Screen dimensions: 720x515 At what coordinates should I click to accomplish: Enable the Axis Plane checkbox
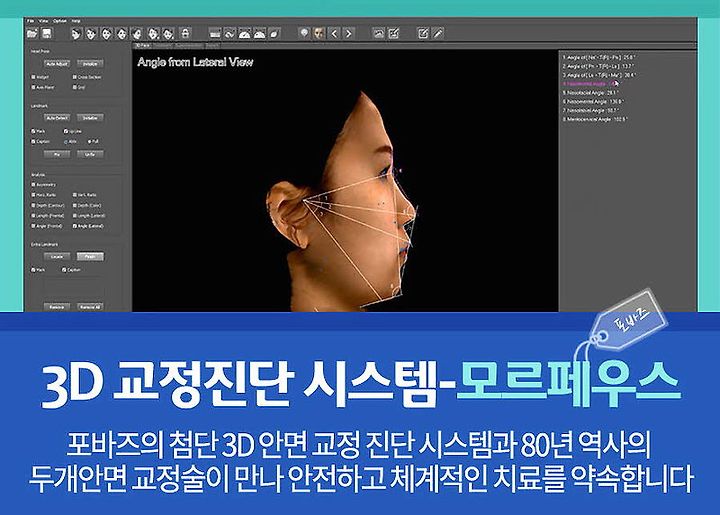[34, 87]
